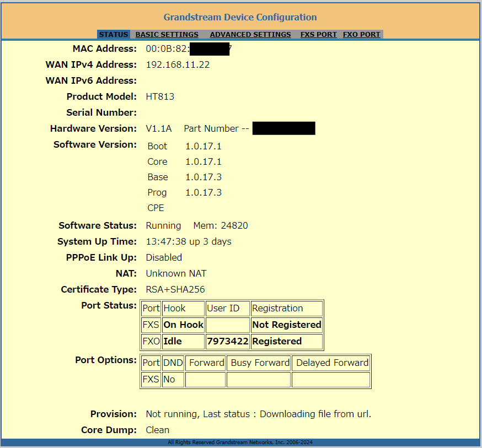Click the DND No cell
The image size is (482, 448).
[173, 380]
